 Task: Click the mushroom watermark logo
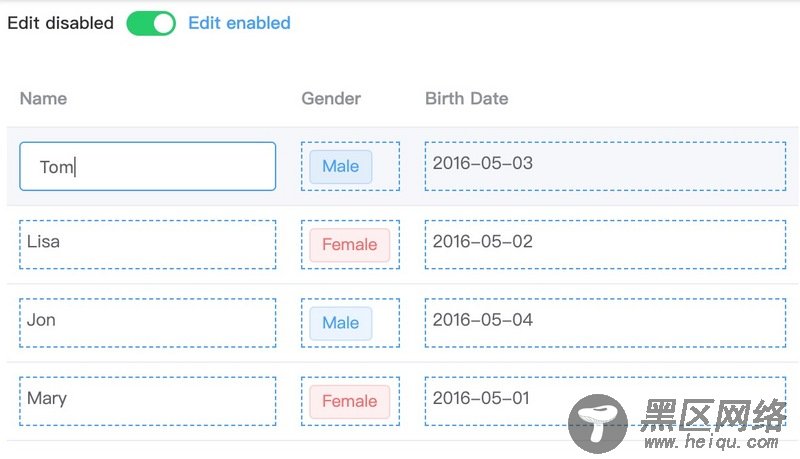click(x=598, y=423)
